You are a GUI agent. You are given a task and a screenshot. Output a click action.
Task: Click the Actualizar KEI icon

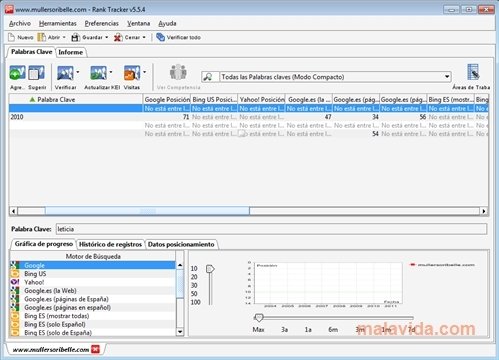98,73
